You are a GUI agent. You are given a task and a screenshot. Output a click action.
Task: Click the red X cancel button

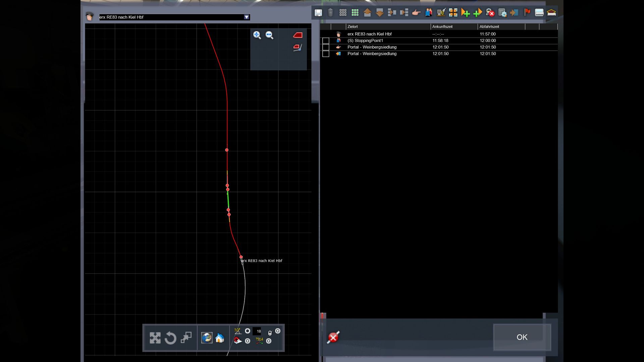coord(333,337)
